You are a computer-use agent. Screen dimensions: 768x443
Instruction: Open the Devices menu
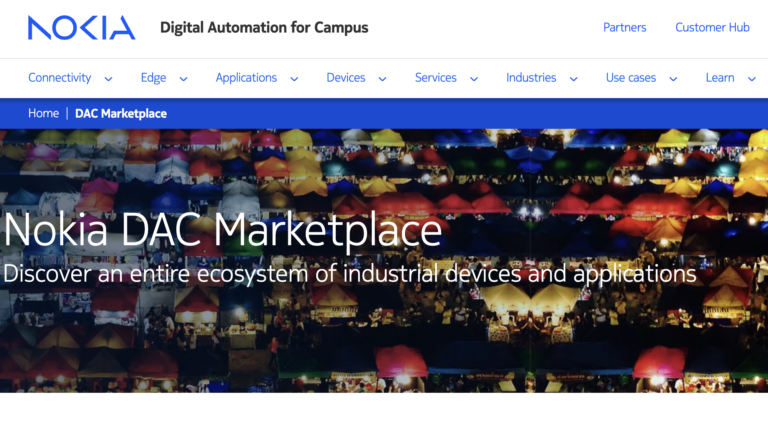346,77
